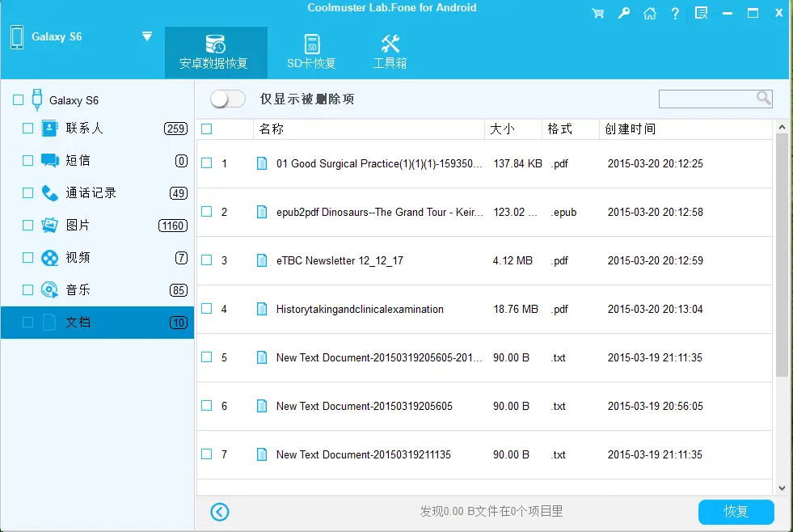Check row 1 Good Surgical Practice checkbox
Viewport: 793px width, 532px height.
click(206, 163)
